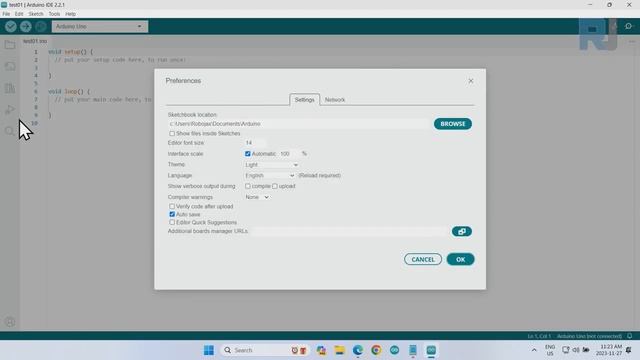Open Google Chrome from taskbar
The height and width of the screenshot is (360, 640).
[x=376, y=350]
